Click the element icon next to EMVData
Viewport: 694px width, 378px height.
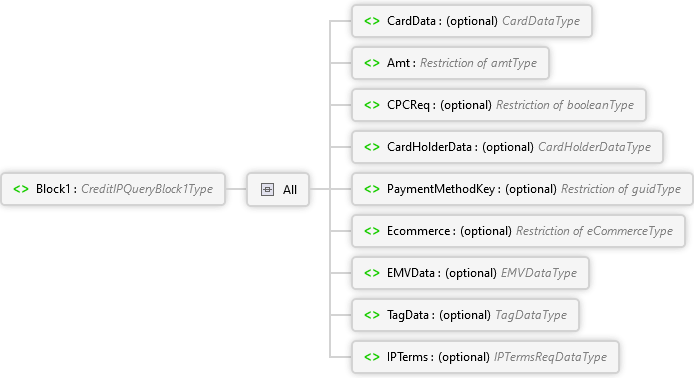point(372,273)
